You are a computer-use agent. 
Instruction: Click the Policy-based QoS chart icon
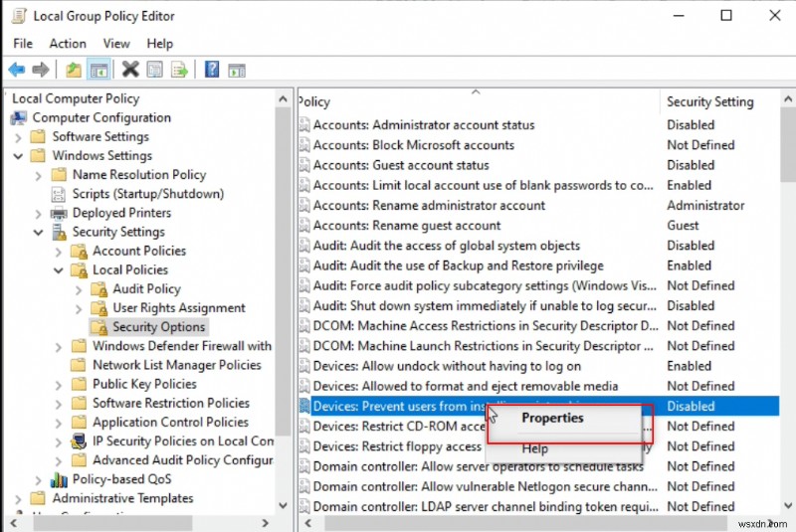coord(59,479)
